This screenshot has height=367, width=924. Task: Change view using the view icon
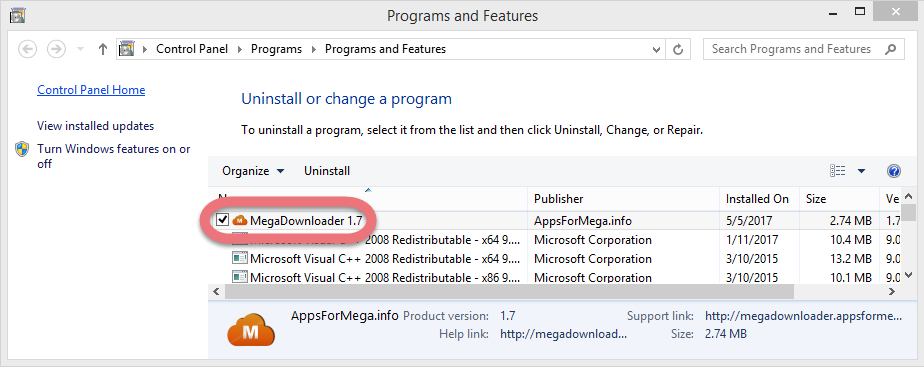837,171
